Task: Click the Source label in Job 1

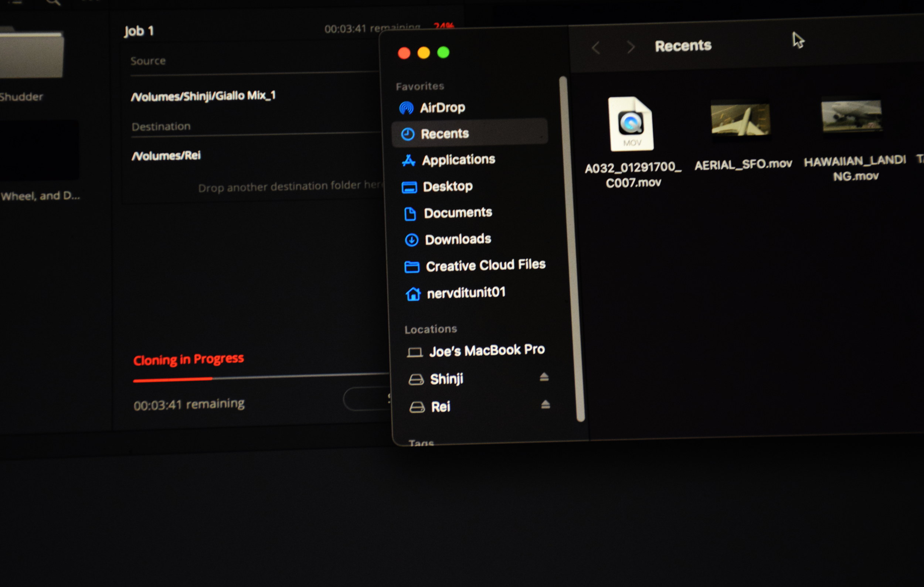Action: tap(148, 61)
